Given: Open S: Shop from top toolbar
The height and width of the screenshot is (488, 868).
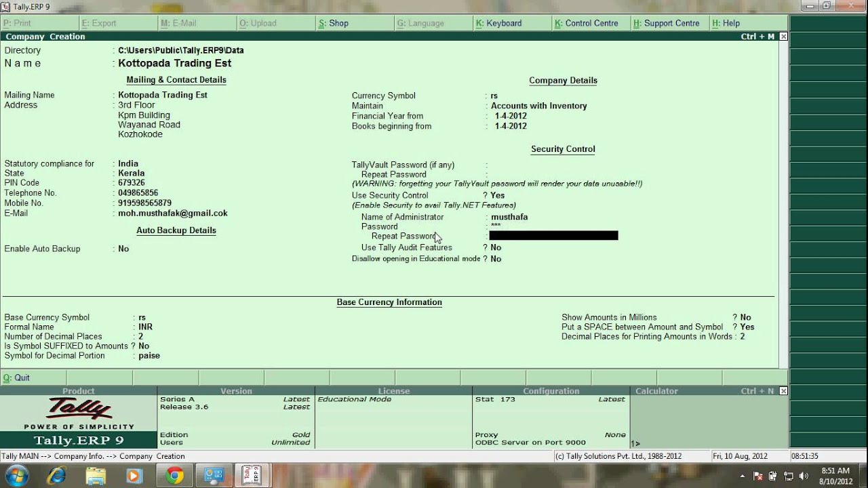Looking at the screenshot, I should tap(354, 23).
